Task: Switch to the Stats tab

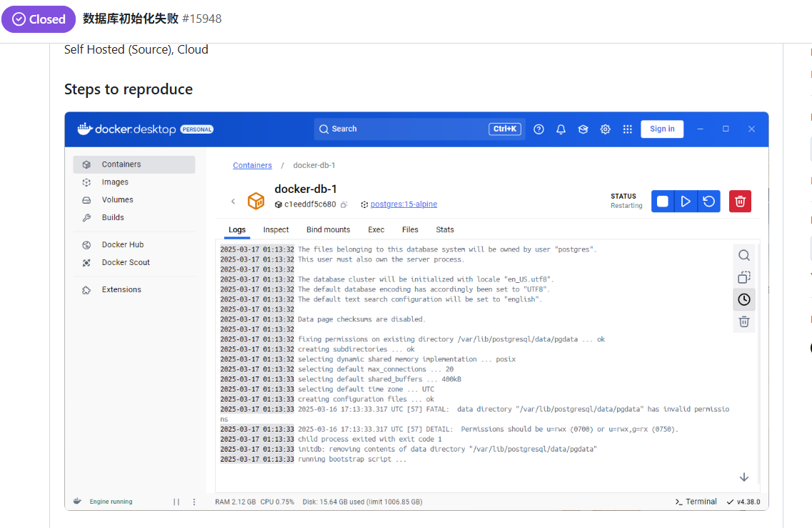Action: pyautogui.click(x=445, y=229)
